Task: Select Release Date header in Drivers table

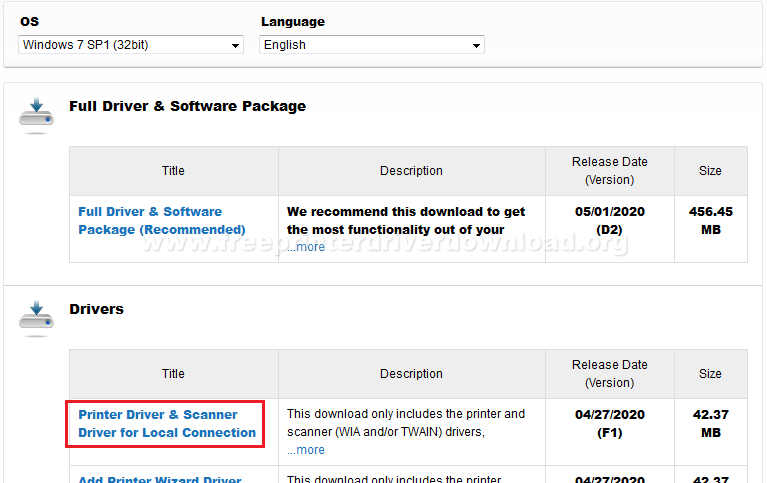Action: tap(609, 374)
